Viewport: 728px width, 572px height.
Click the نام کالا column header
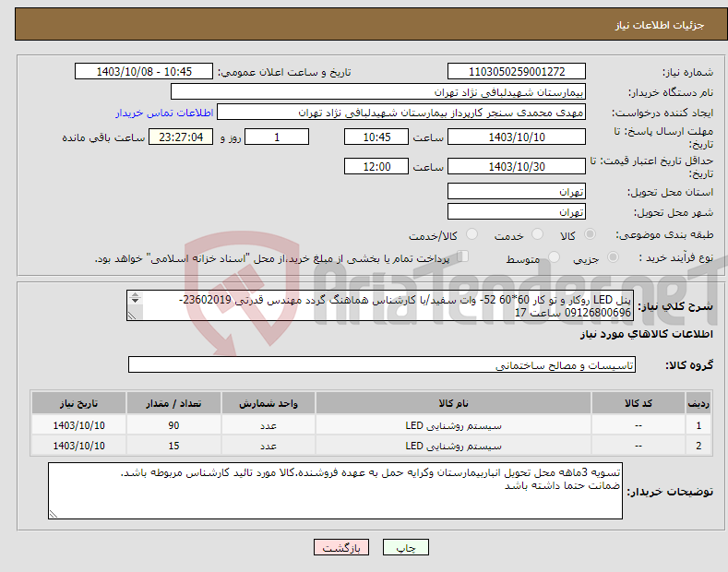click(x=453, y=403)
